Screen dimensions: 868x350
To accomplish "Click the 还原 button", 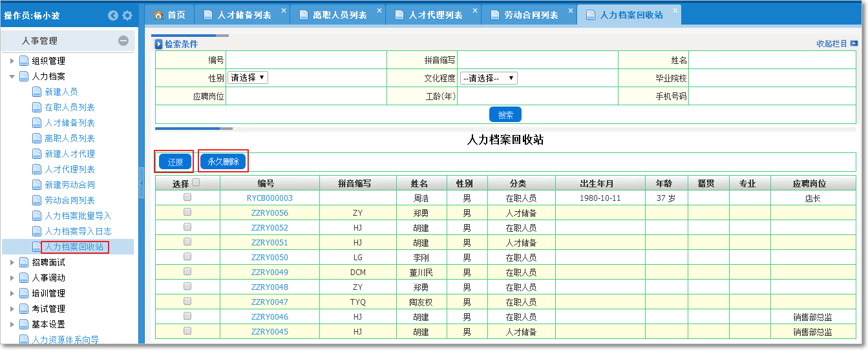I will [175, 162].
